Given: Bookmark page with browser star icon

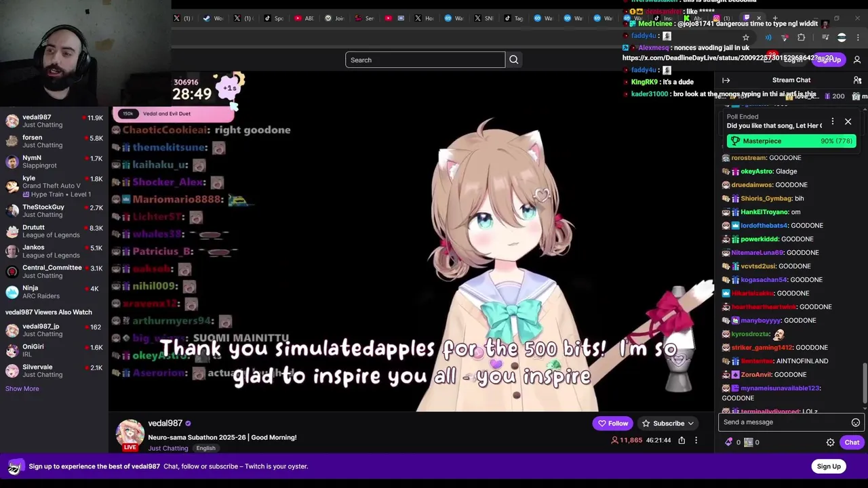Looking at the screenshot, I should coord(745,37).
